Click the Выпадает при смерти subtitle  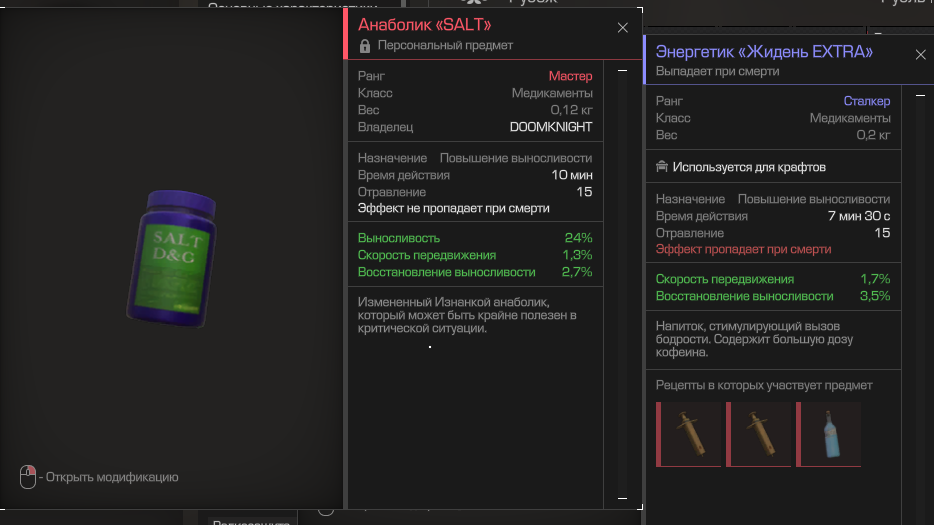pyautogui.click(x=717, y=72)
